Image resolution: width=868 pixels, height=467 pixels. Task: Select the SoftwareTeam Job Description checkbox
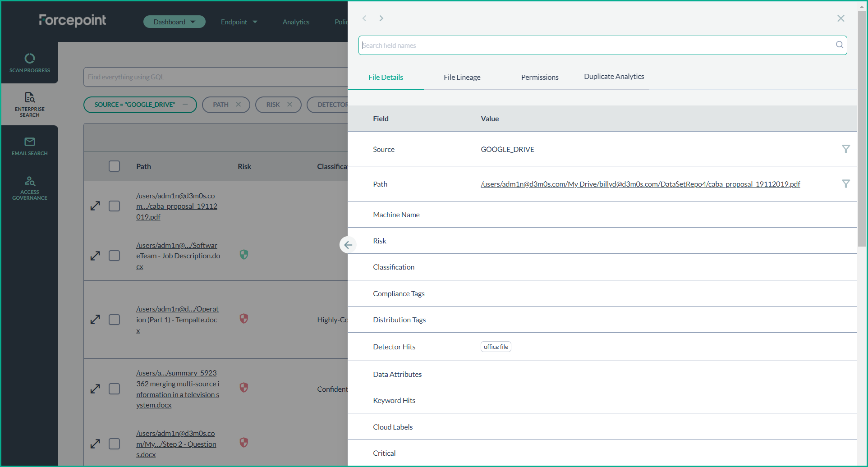click(115, 256)
